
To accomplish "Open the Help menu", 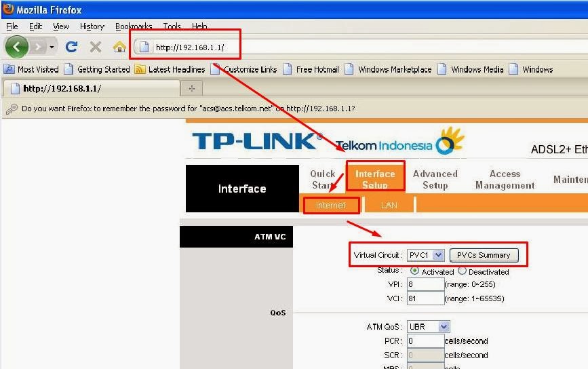I will tap(199, 26).
